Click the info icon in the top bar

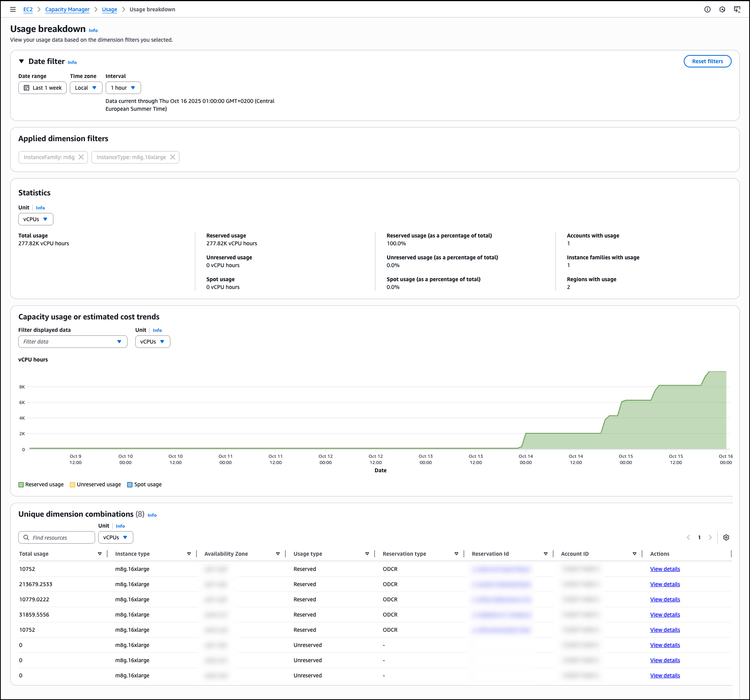[708, 9]
